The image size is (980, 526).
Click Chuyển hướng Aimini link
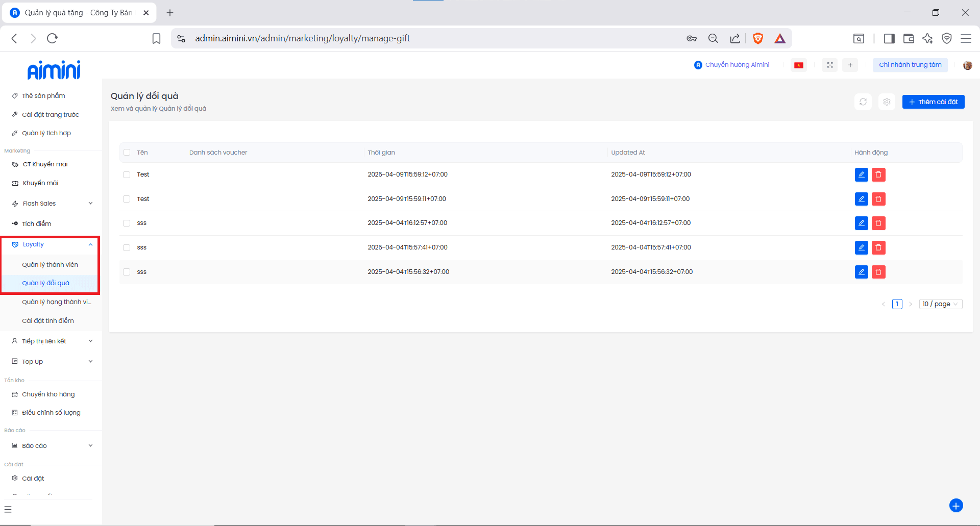coord(732,65)
